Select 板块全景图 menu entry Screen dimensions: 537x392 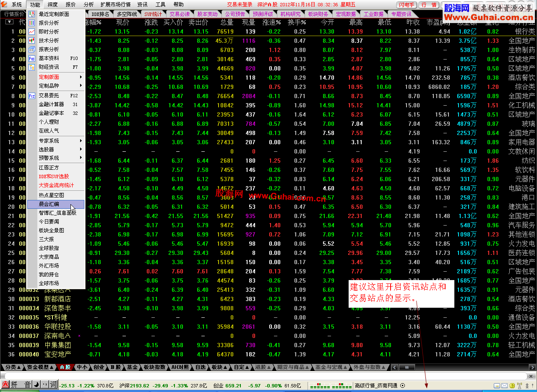pos(55,231)
